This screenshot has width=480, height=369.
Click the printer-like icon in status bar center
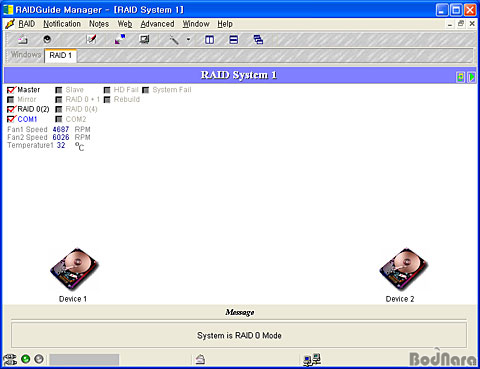click(200, 359)
